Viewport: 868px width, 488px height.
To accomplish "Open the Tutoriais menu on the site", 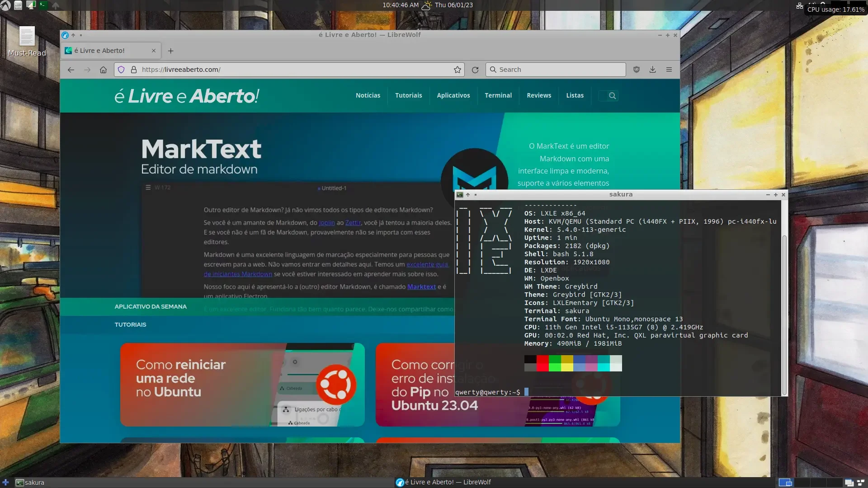I will tap(409, 96).
